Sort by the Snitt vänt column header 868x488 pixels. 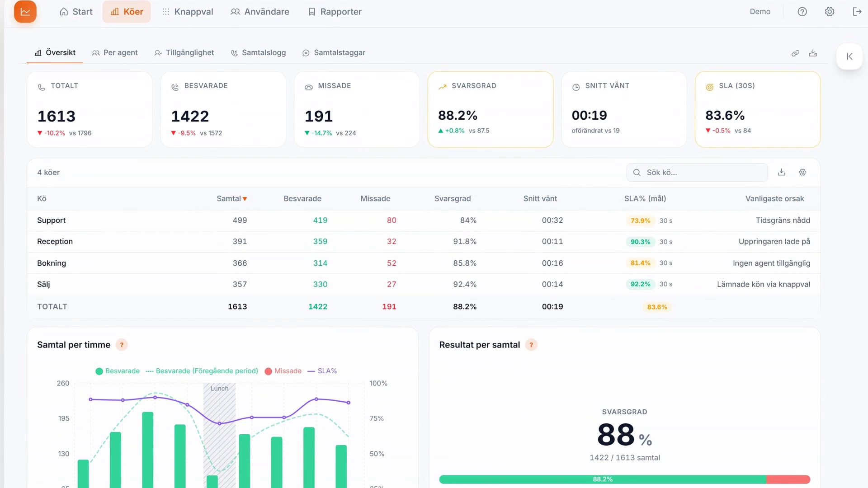pyautogui.click(x=540, y=198)
